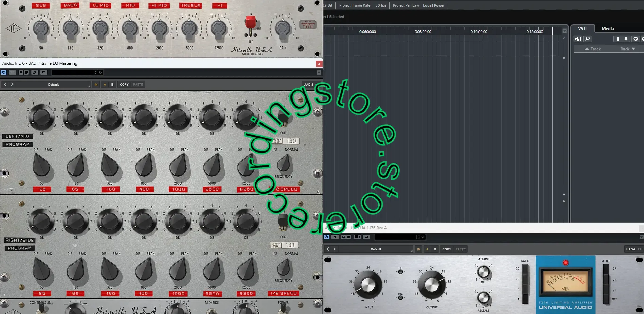Click PASTE in the Hitsville EQ Mastering toolbar

[x=138, y=84]
